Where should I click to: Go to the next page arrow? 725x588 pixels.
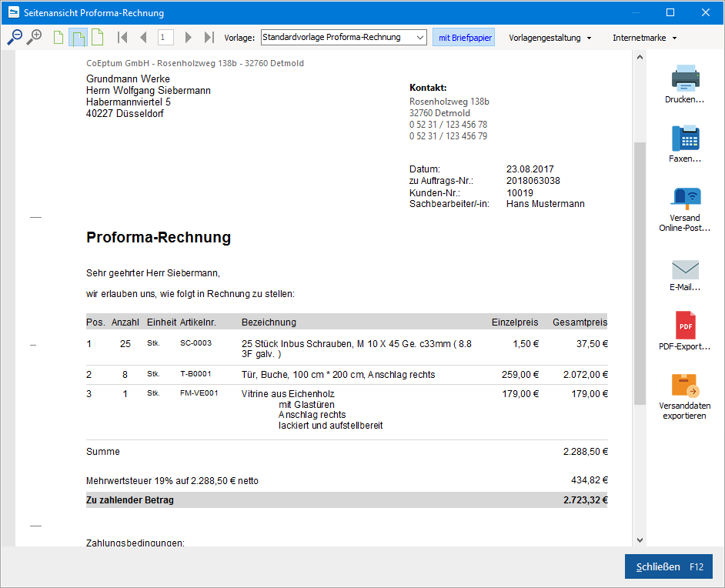188,38
